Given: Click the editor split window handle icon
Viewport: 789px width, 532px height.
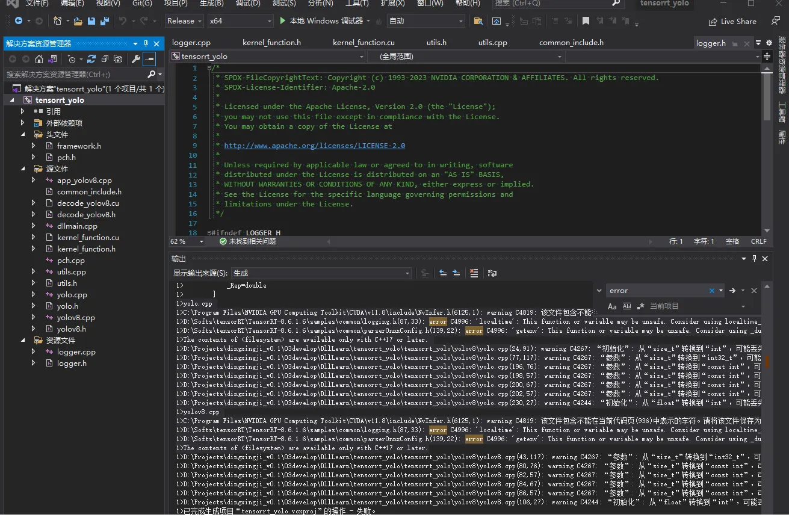Looking at the screenshot, I should pyautogui.click(x=767, y=57).
